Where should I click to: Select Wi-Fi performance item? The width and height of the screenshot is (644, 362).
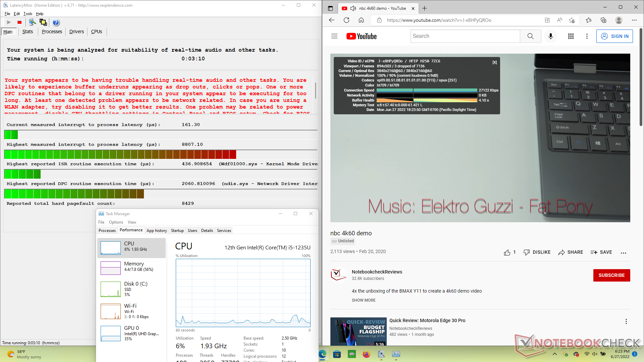pos(131,311)
